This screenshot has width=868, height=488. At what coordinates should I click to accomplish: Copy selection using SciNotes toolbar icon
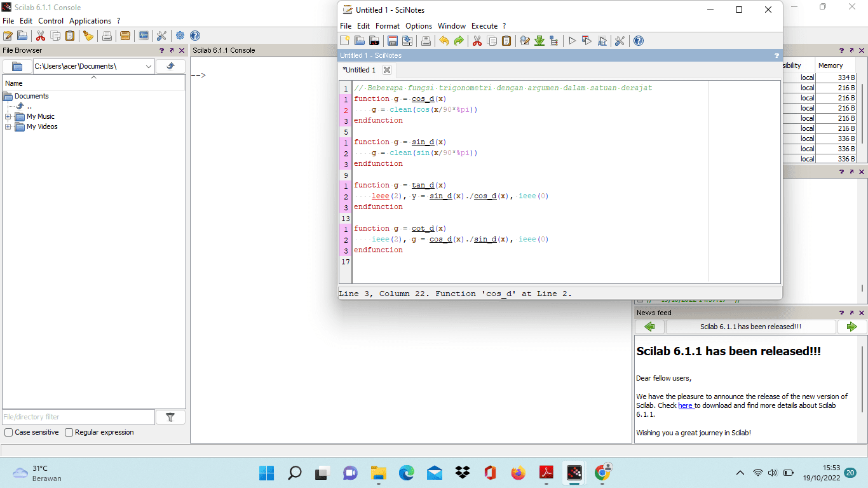coord(492,41)
